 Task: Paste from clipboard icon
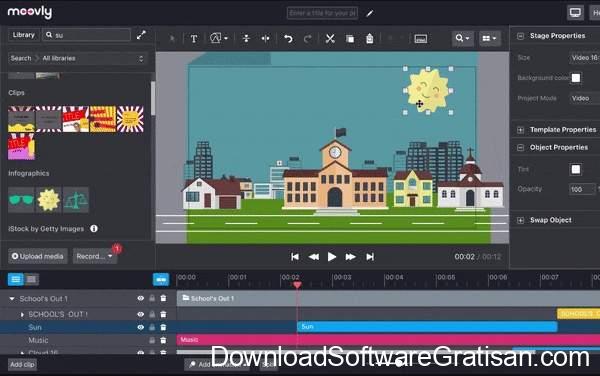[369, 39]
